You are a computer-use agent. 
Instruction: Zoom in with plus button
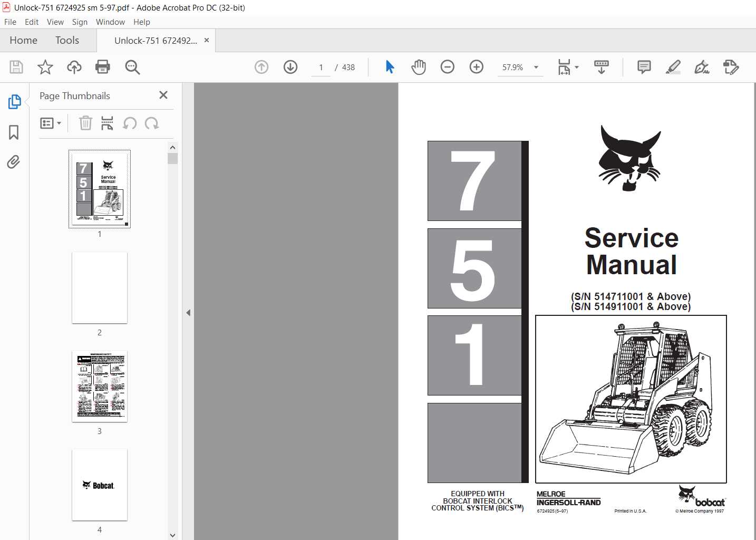[477, 67]
